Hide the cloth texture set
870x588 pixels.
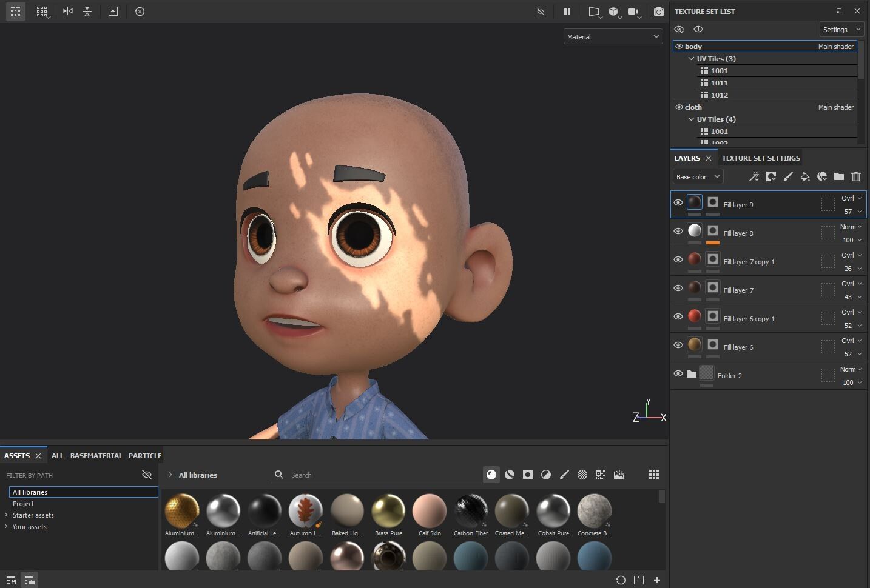pyautogui.click(x=679, y=107)
